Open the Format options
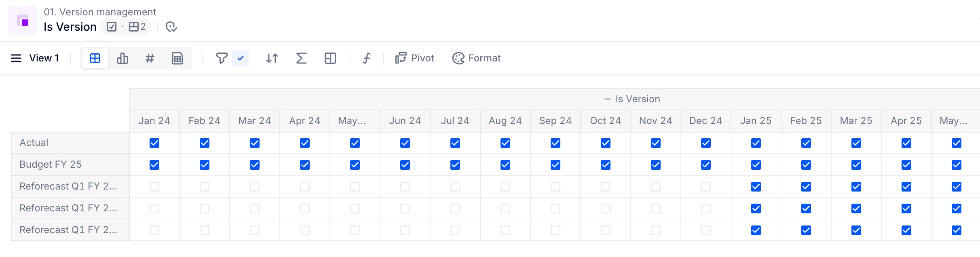The image size is (980, 257). [x=476, y=58]
